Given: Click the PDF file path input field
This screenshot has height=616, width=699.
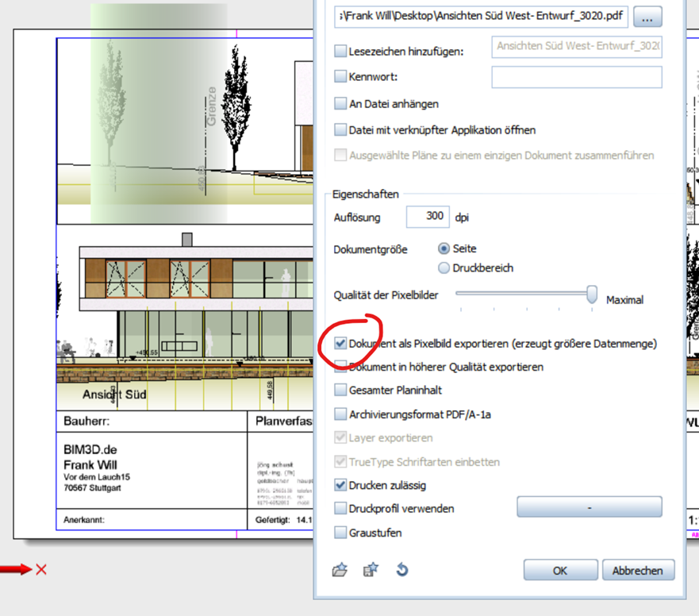Looking at the screenshot, I should click(x=481, y=16).
